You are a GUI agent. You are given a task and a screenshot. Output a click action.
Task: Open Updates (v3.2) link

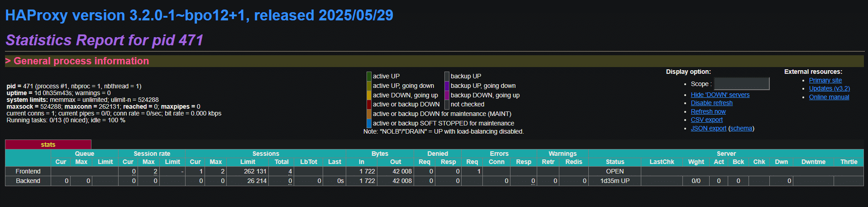coord(830,88)
